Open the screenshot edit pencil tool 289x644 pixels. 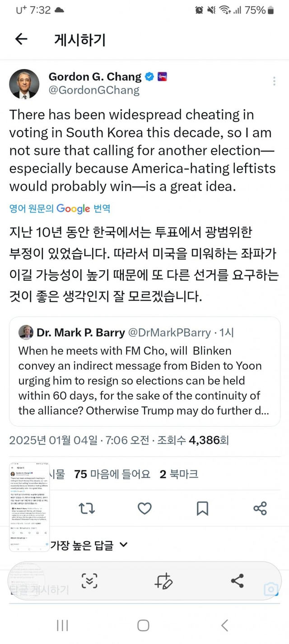pyautogui.click(x=163, y=580)
